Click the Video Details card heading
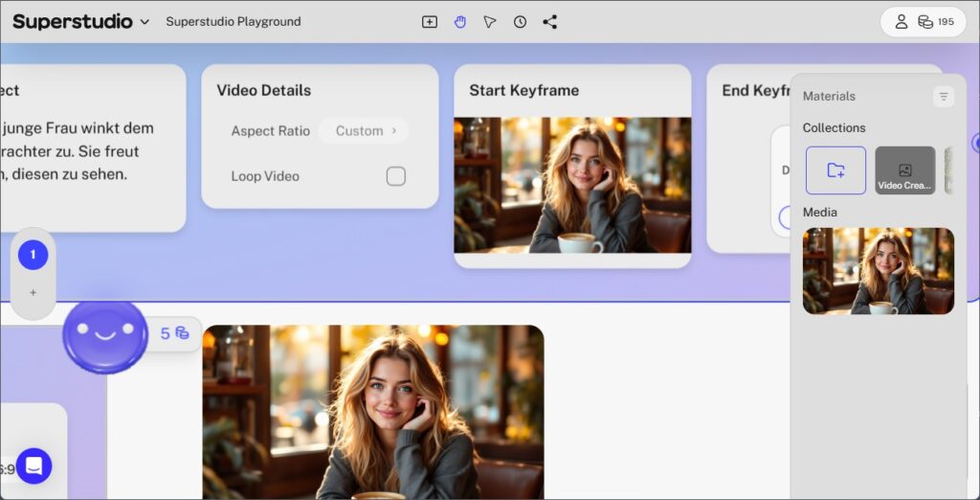The height and width of the screenshot is (500, 980). tap(264, 90)
